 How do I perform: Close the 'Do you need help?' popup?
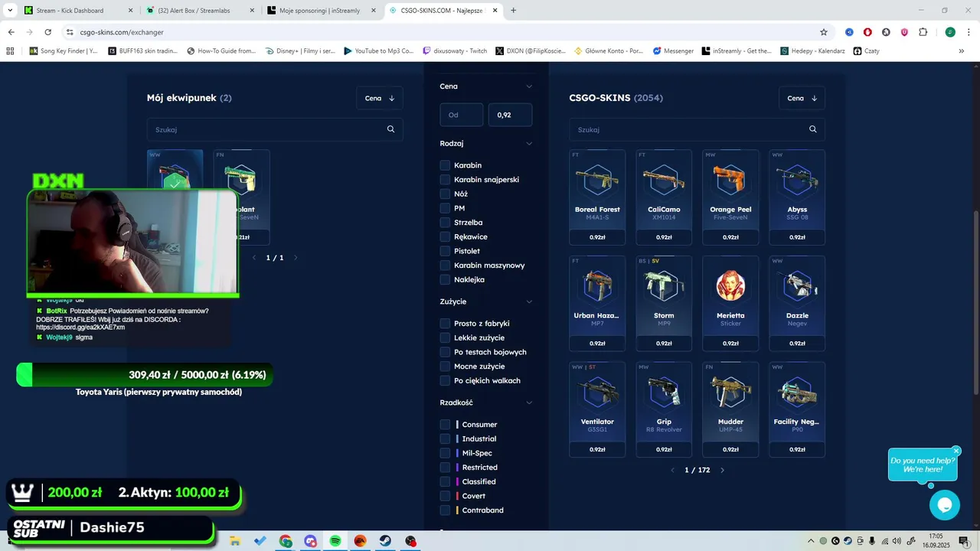pos(956,451)
